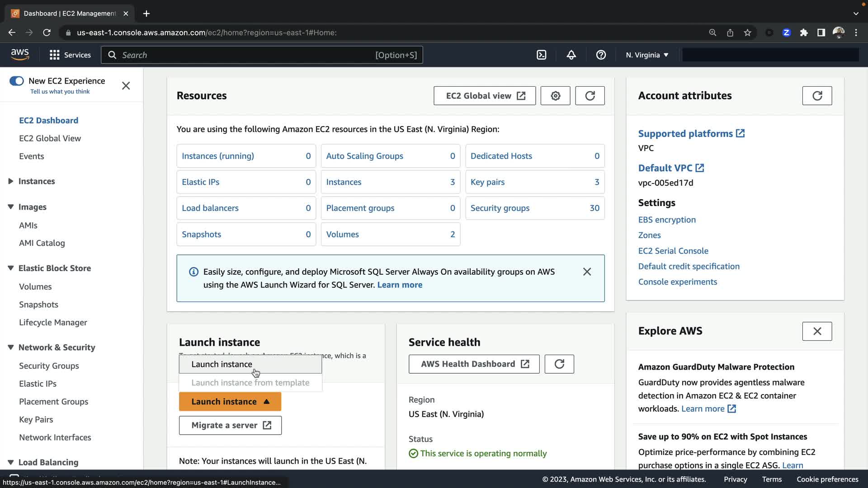Choose Launch instance from template option
The width and height of the screenshot is (868, 488).
(x=250, y=383)
